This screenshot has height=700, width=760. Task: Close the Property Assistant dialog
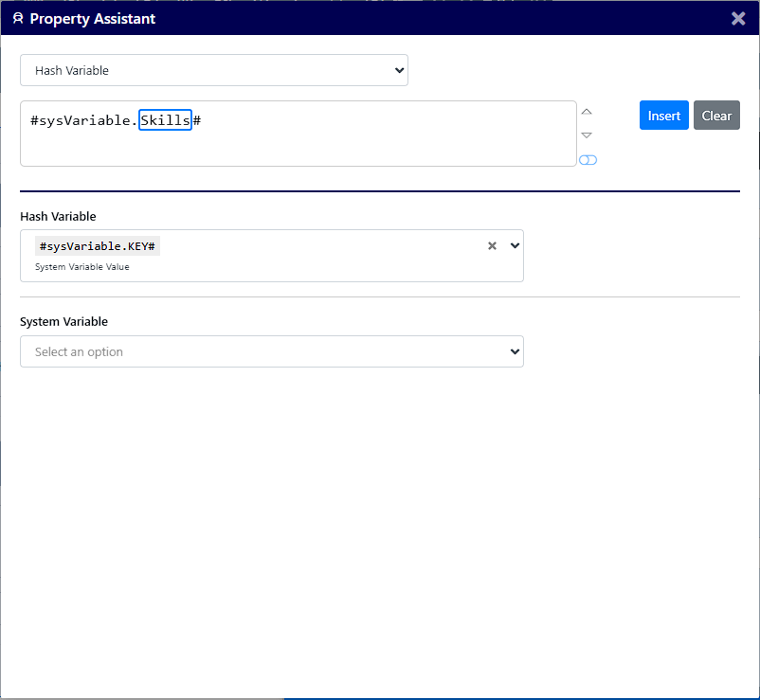[738, 18]
